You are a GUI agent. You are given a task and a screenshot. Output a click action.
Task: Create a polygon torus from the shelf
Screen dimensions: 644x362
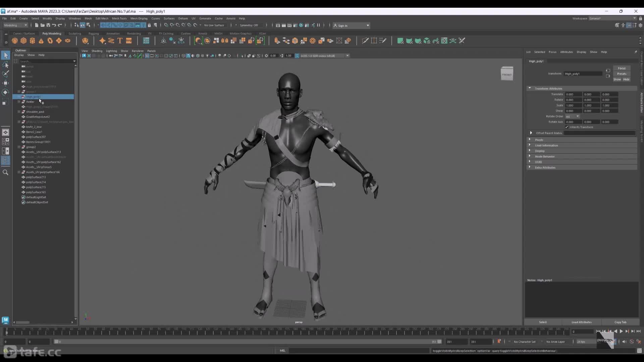click(x=50, y=41)
